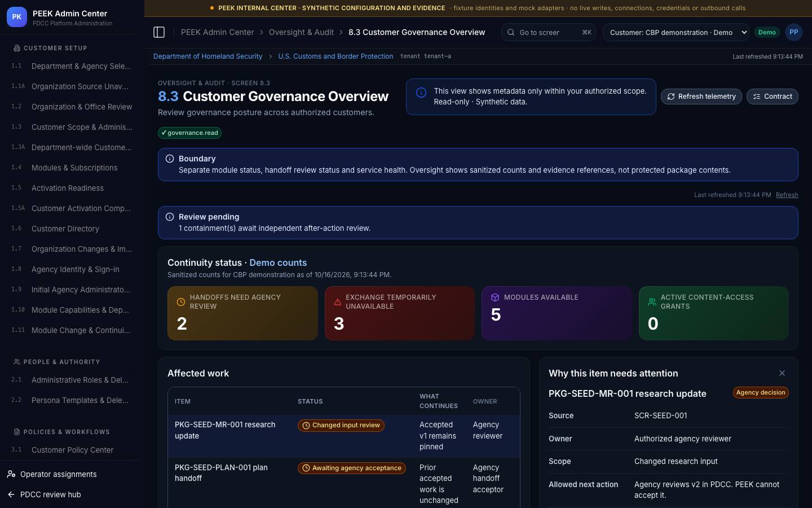The width and height of the screenshot is (812, 508).
Task: Click the warning icon on Exchange card
Action: (x=338, y=302)
